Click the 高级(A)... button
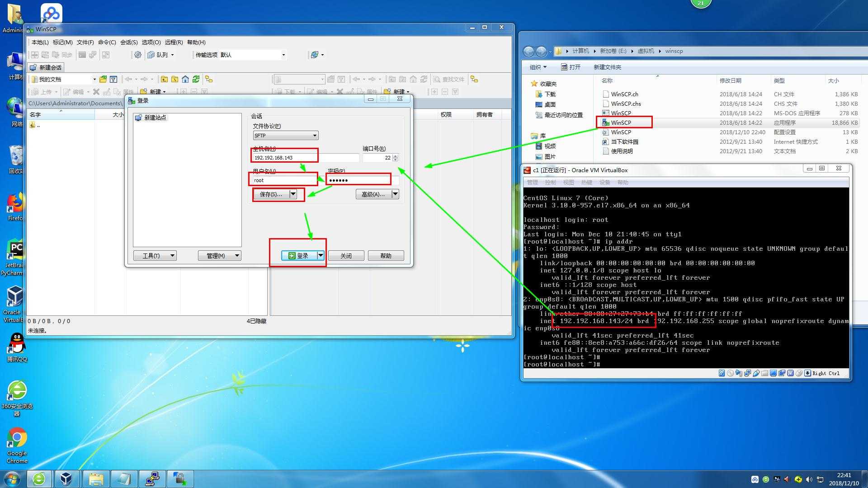 pyautogui.click(x=373, y=194)
